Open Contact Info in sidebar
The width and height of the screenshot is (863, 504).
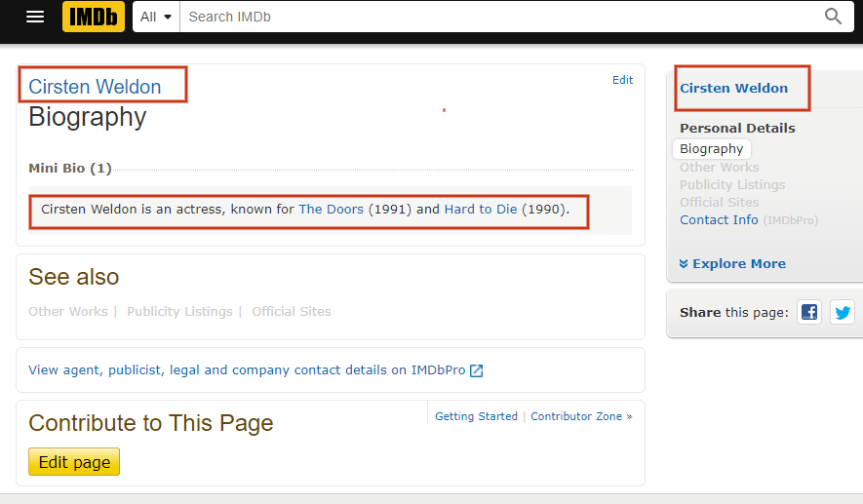[719, 220]
